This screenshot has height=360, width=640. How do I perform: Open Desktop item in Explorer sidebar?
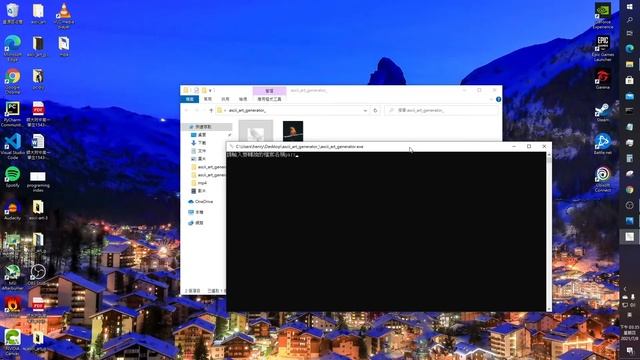202,135
